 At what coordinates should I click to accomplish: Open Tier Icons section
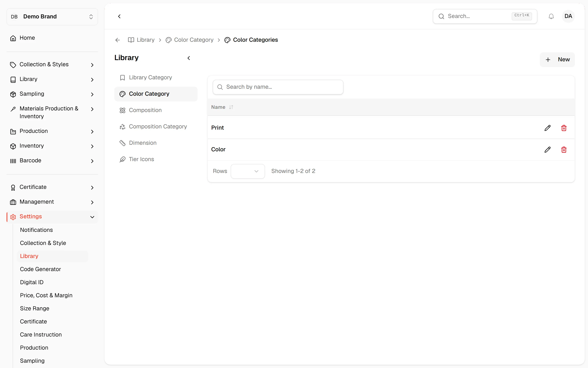tap(156, 159)
